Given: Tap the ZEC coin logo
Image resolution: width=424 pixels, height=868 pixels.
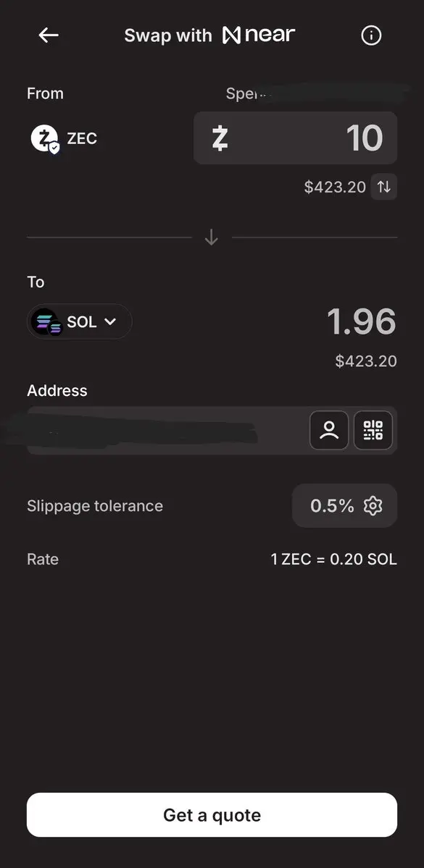Looking at the screenshot, I should pyautogui.click(x=45, y=138).
